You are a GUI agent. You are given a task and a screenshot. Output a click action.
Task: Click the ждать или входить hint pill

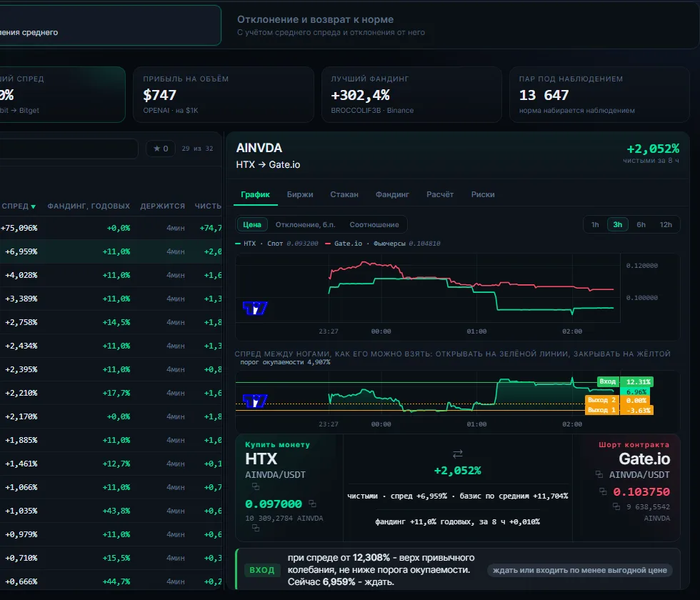click(579, 570)
